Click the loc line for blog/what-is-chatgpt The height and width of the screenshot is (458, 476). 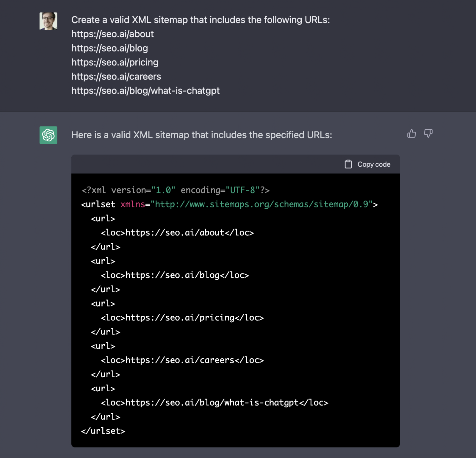click(214, 403)
